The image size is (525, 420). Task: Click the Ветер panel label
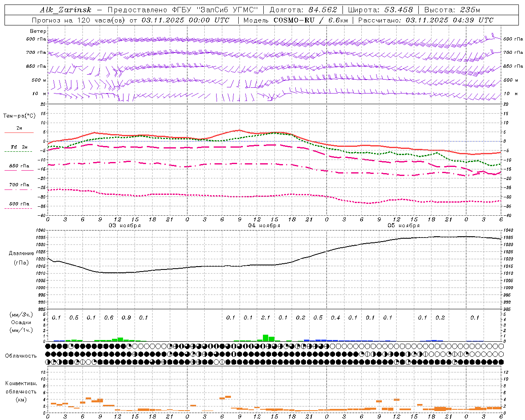(38, 31)
